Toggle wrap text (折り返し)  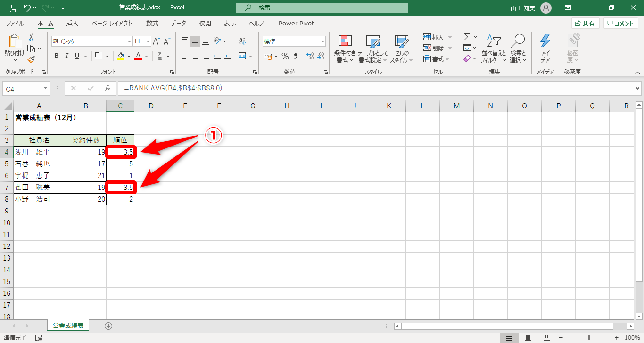click(x=243, y=41)
